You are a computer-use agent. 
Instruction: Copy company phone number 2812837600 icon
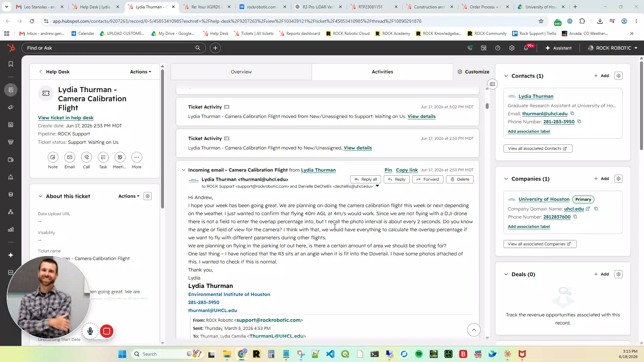575,217
